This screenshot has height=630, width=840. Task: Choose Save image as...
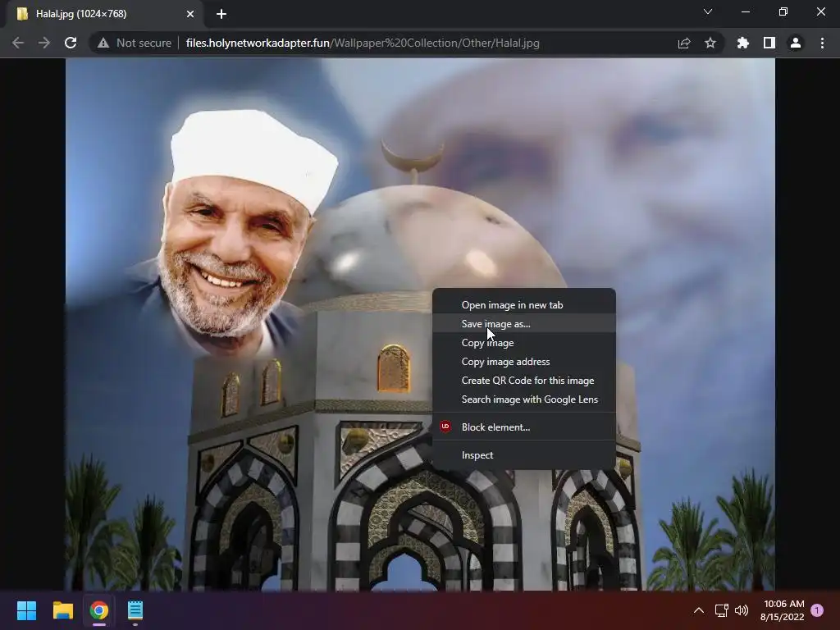pos(523,323)
